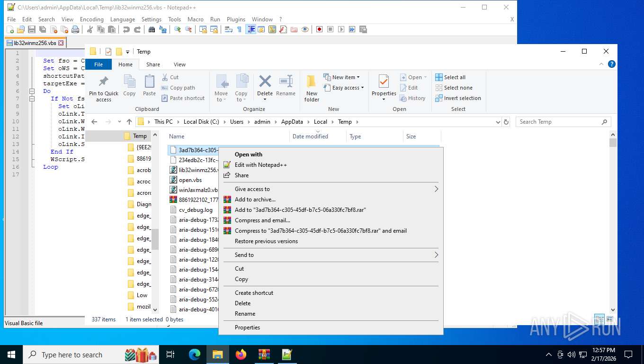Open the blue File tab in Explorer

[98, 64]
